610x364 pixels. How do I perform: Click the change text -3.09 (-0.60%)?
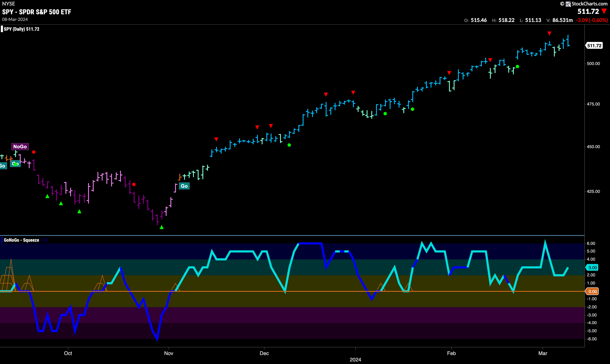click(592, 20)
